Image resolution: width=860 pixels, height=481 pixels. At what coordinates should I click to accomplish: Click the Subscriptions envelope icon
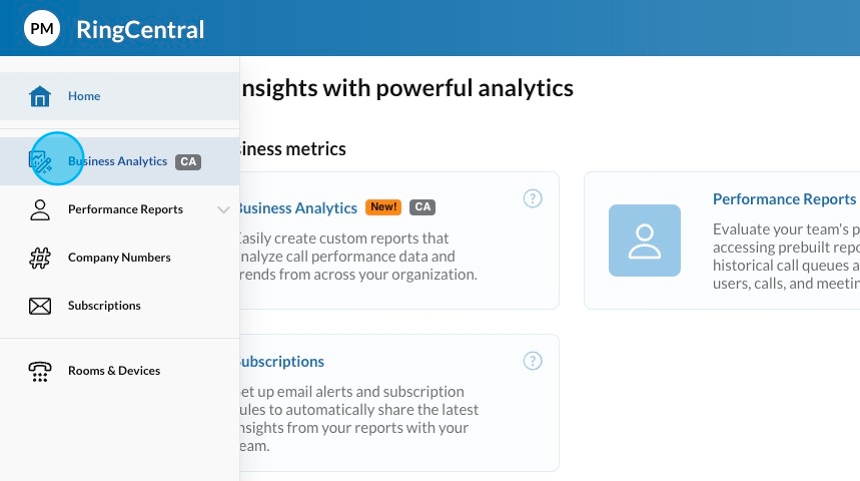point(40,306)
